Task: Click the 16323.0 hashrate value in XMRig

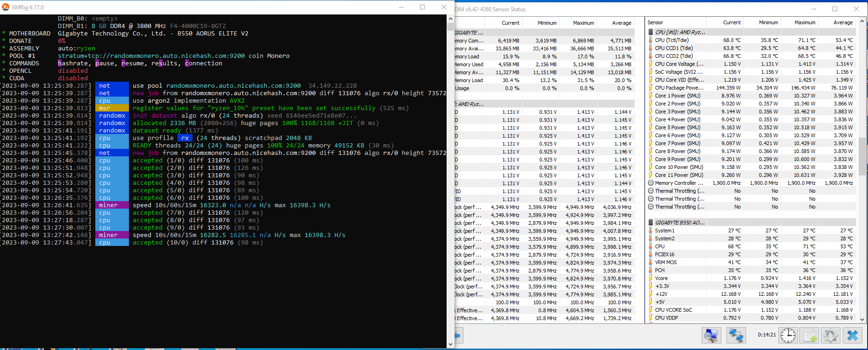Action: (x=213, y=205)
